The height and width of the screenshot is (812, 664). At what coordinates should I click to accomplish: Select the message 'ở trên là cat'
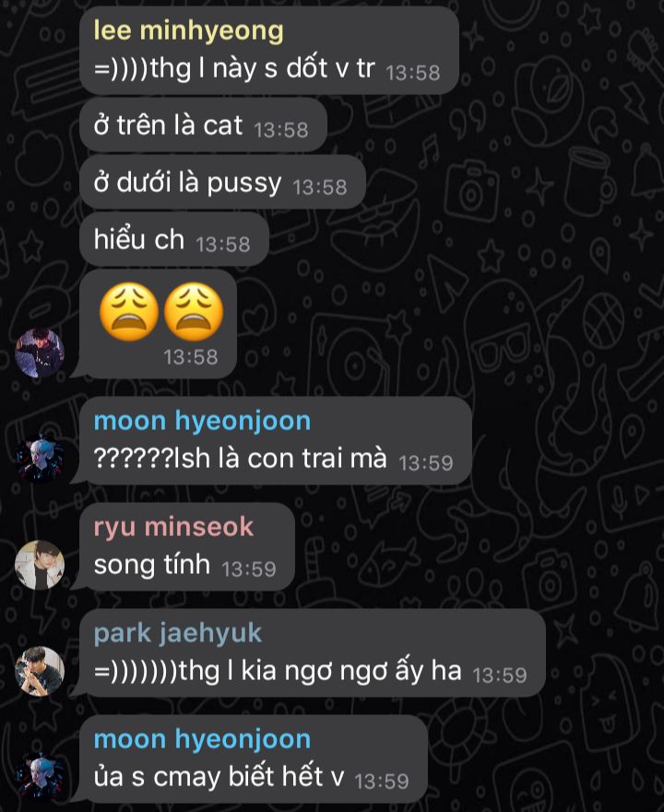(x=203, y=125)
